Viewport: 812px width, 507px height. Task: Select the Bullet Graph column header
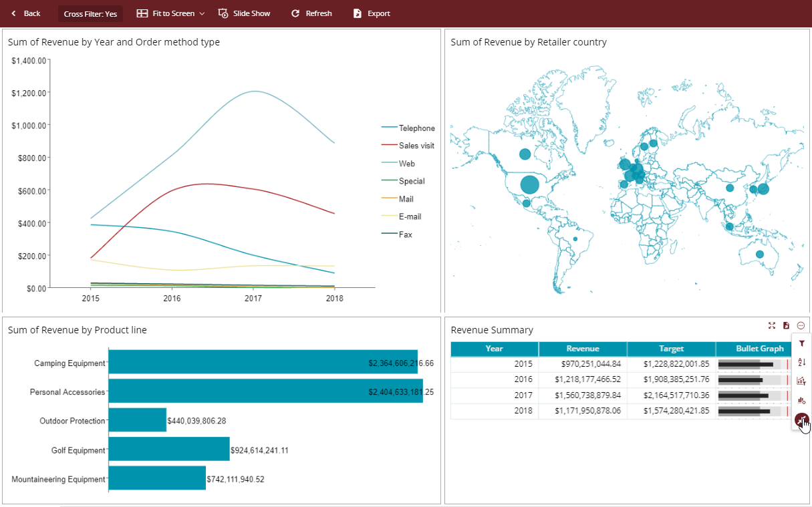759,349
